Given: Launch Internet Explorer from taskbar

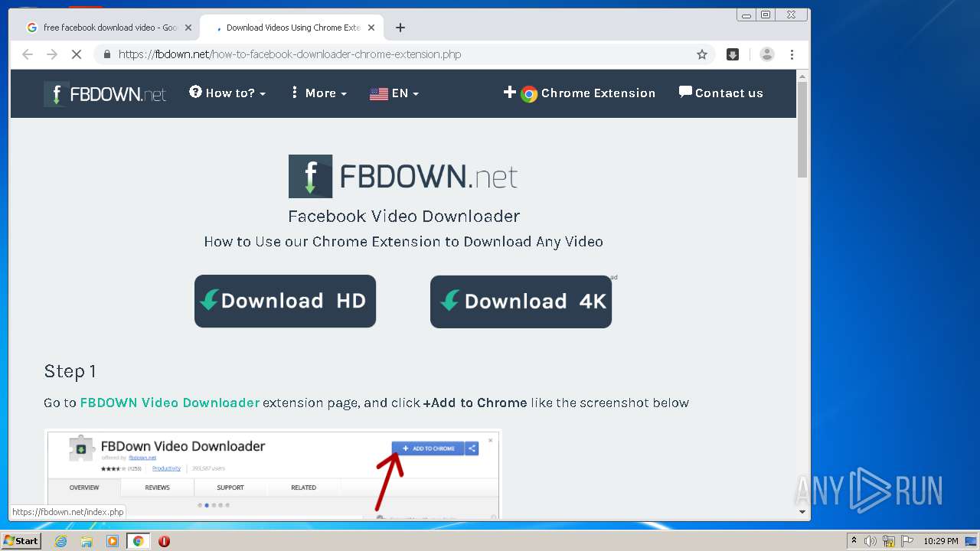Looking at the screenshot, I should coord(61,541).
